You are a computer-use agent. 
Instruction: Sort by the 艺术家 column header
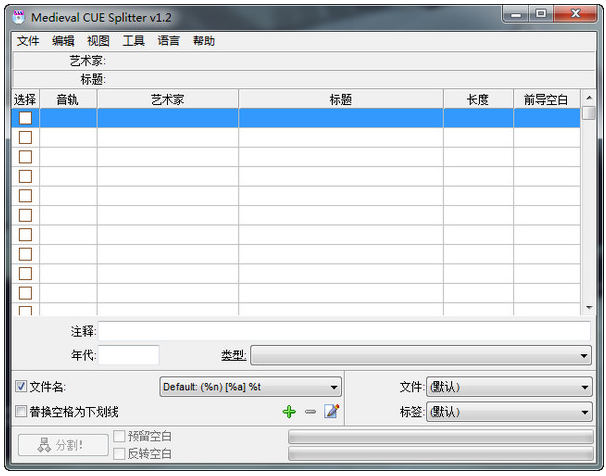coord(168,99)
